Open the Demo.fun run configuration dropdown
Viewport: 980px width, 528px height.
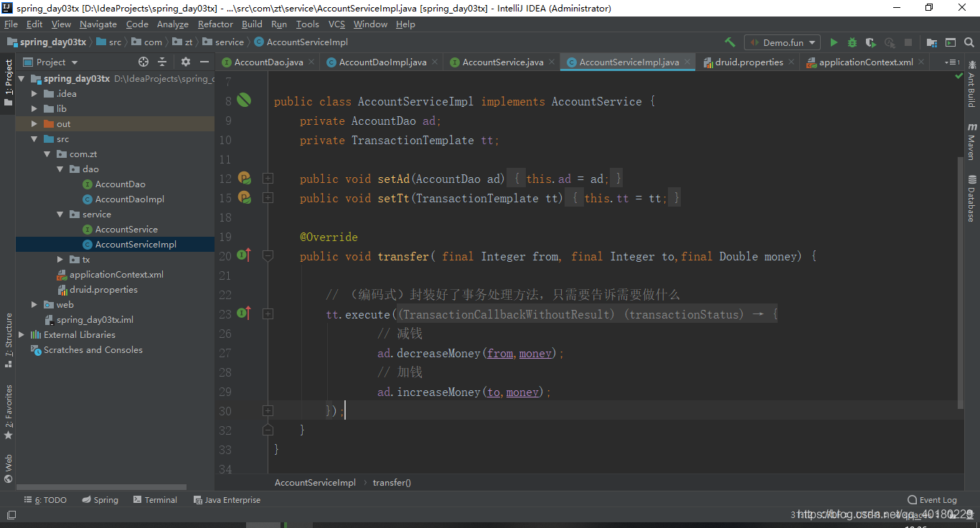[781, 42]
